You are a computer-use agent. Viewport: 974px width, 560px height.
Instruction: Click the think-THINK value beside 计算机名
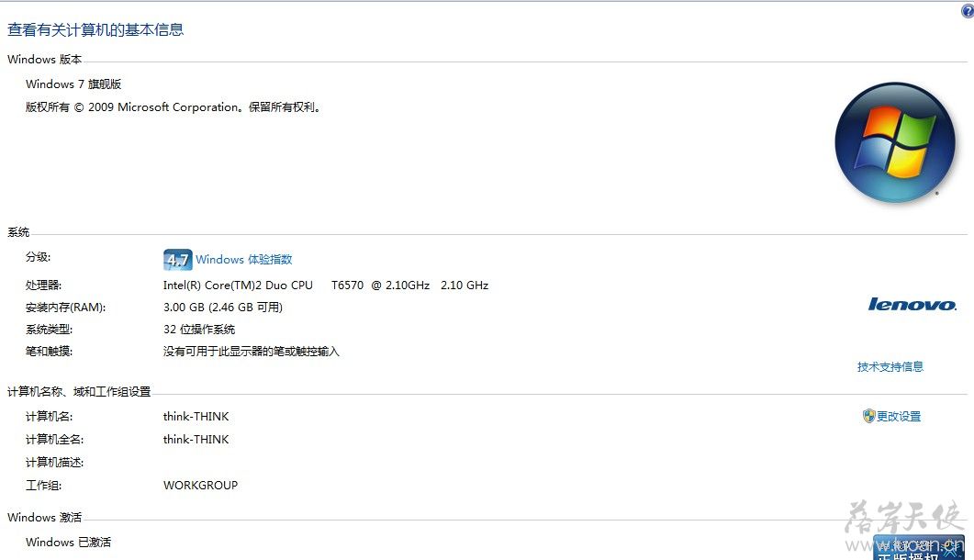tap(196, 417)
